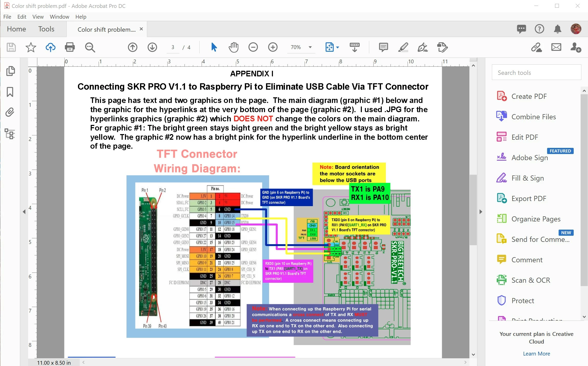Collapse the right tools pane arrow
This screenshot has height=366, width=588.
click(x=481, y=212)
